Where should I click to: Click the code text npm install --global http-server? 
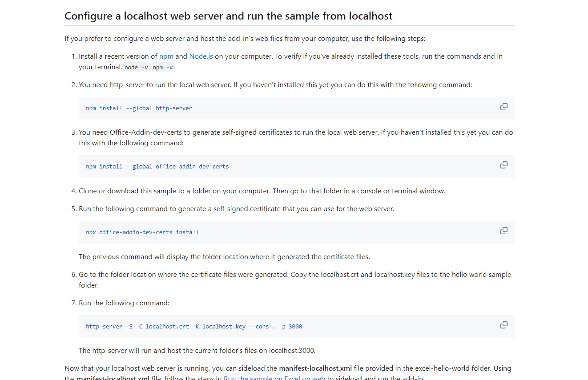click(139, 108)
